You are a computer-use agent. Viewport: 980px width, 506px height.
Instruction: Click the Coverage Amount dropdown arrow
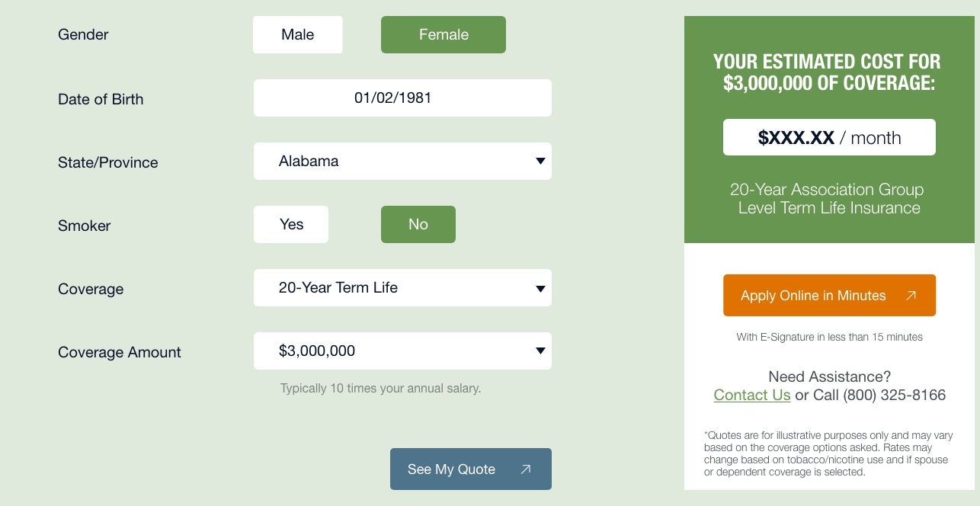point(540,351)
